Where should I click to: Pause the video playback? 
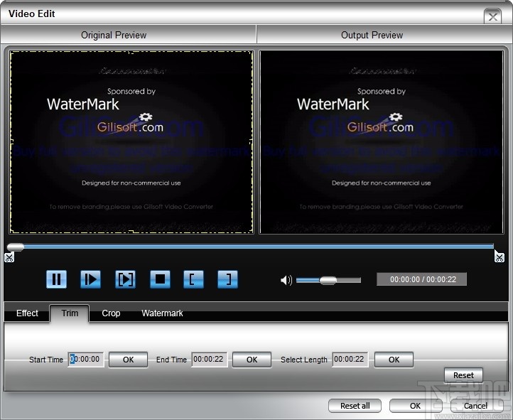tap(57, 279)
